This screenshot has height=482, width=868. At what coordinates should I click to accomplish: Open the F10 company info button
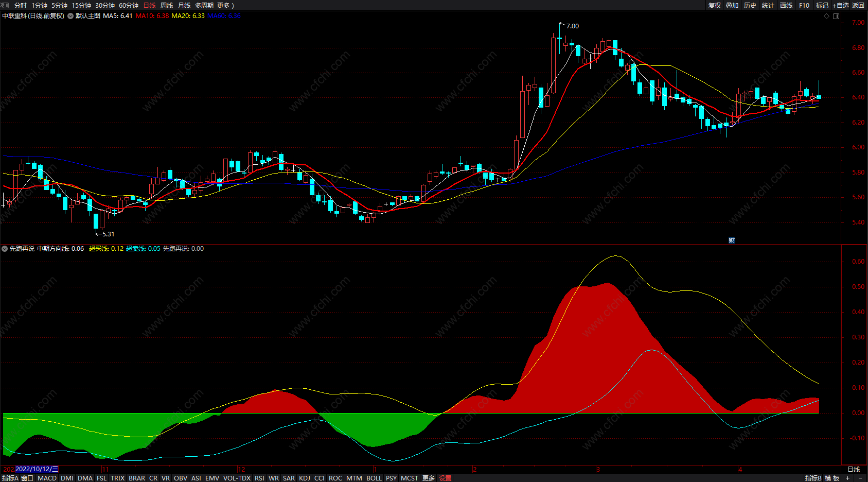(804, 5)
